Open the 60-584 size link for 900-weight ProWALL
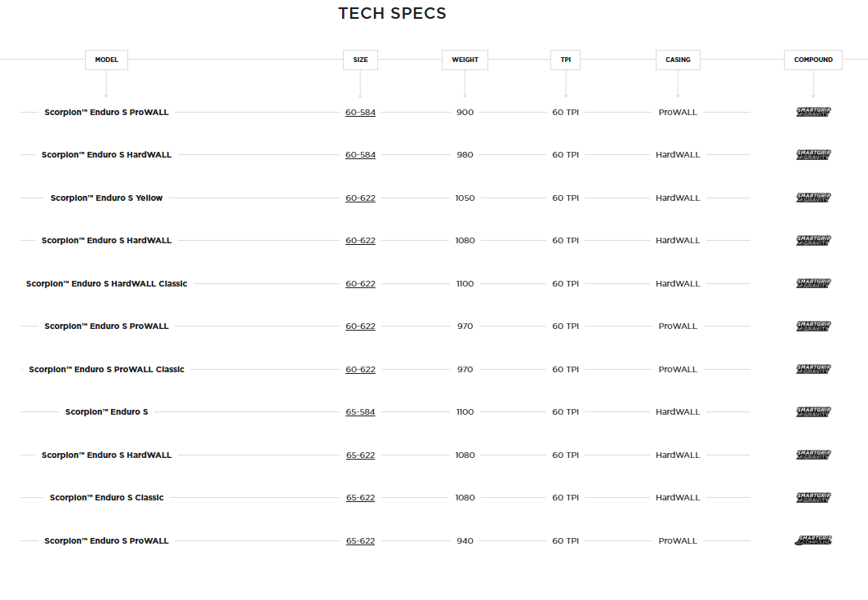The width and height of the screenshot is (868, 600). pyautogui.click(x=360, y=113)
